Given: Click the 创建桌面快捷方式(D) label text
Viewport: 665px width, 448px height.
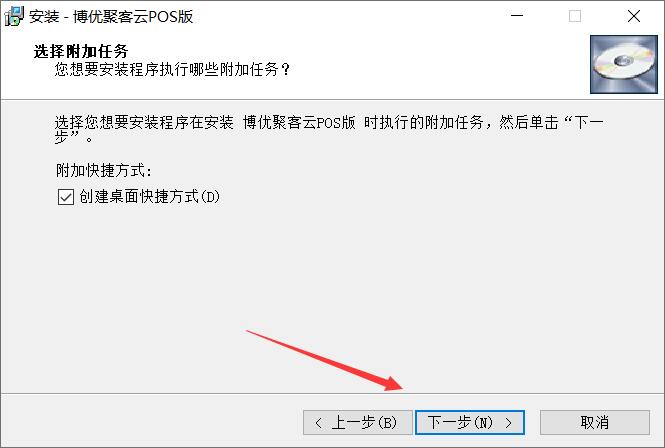Looking at the screenshot, I should 149,197.
